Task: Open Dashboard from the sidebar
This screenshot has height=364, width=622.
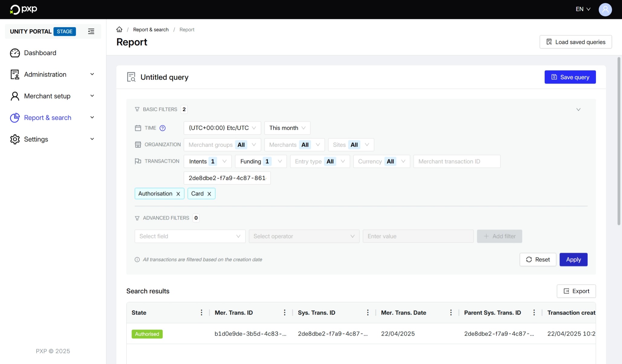Action: click(x=40, y=53)
